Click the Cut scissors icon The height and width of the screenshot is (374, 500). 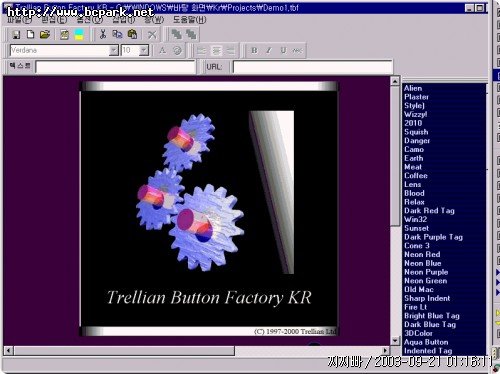click(x=103, y=34)
